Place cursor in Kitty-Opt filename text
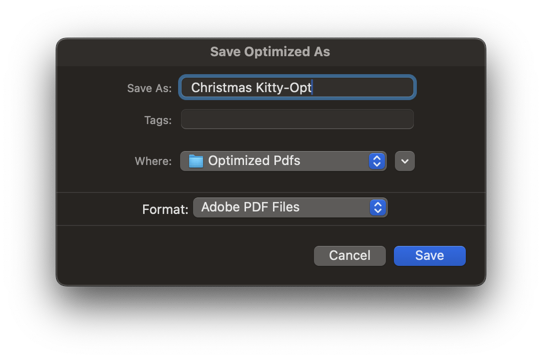Viewport: 542px width, 360px height. 283,88
